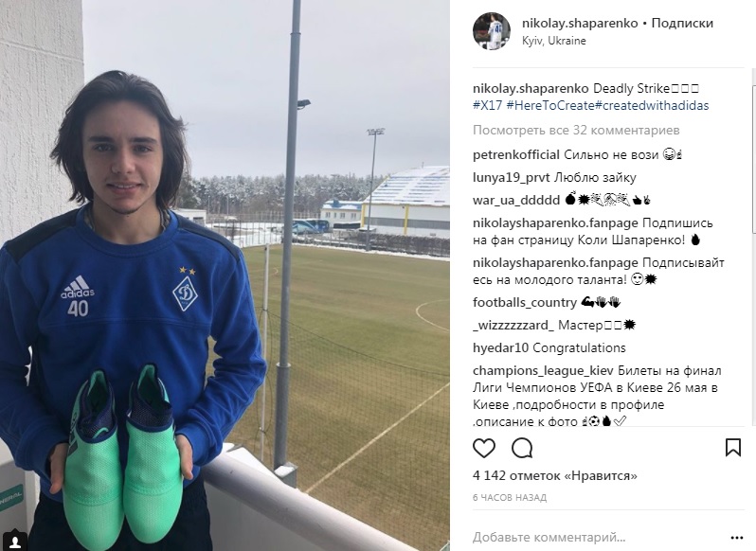The height and width of the screenshot is (551, 756).
Task: Open hyedar10 commenter profile
Action: [500, 347]
